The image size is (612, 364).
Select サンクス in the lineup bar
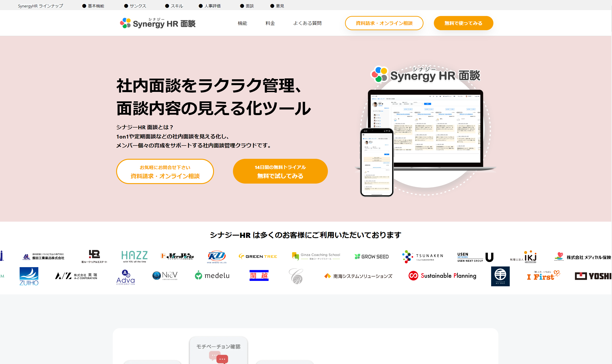(x=138, y=6)
